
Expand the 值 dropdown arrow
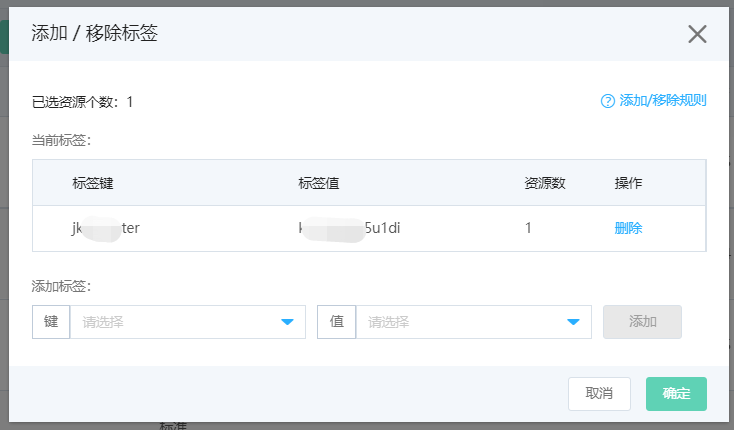(573, 322)
